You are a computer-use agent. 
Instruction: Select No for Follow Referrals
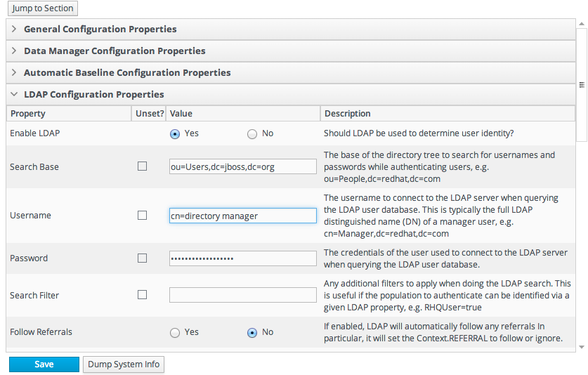click(252, 333)
